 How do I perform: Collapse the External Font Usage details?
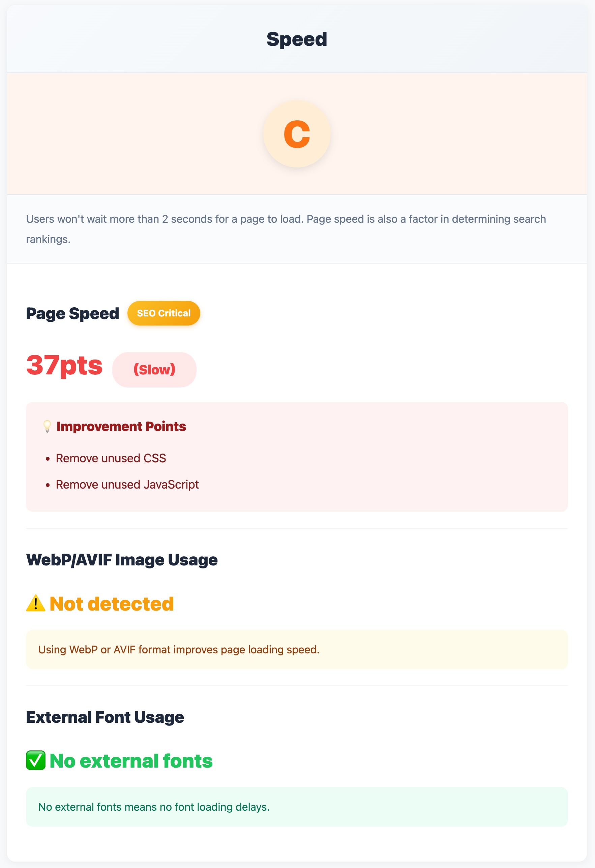(296, 806)
